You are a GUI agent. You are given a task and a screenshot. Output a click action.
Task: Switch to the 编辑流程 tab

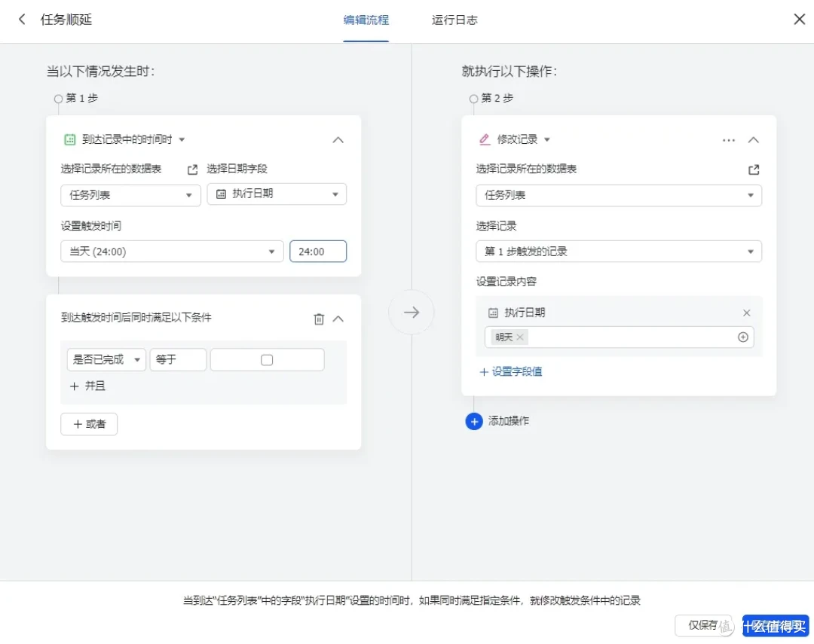click(x=366, y=20)
